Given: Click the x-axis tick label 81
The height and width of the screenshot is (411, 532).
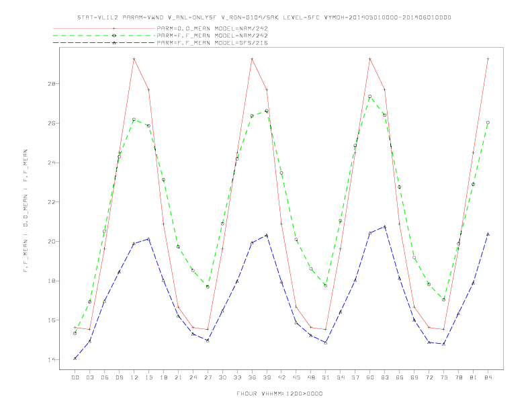Looking at the screenshot, I should (x=474, y=377).
